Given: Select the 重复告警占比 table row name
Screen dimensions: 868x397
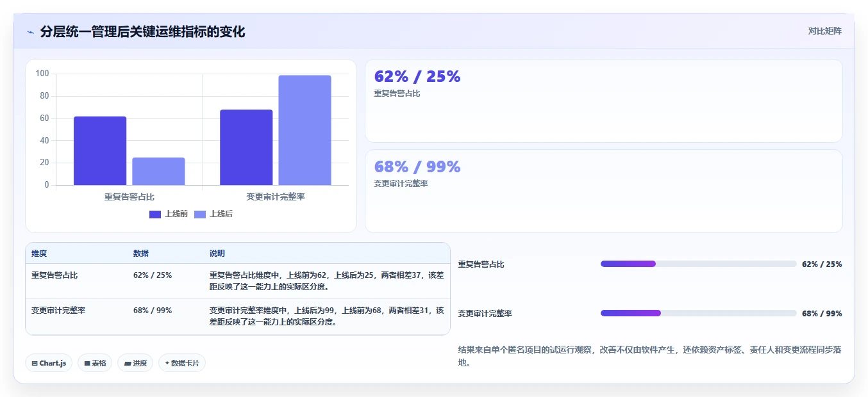Looking at the screenshot, I should (x=54, y=275).
